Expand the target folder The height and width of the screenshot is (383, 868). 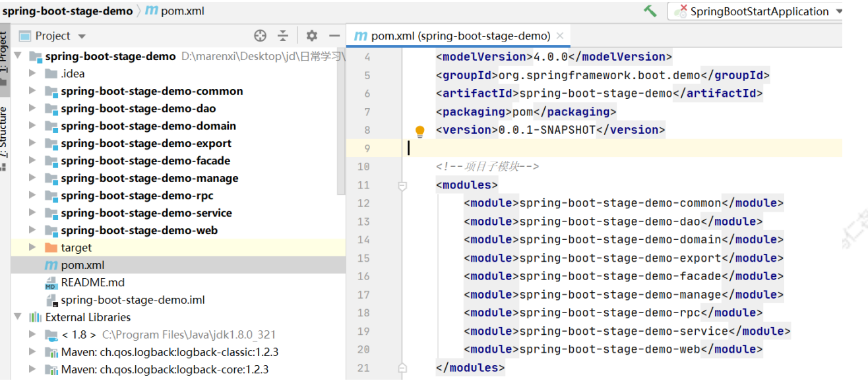(32, 248)
